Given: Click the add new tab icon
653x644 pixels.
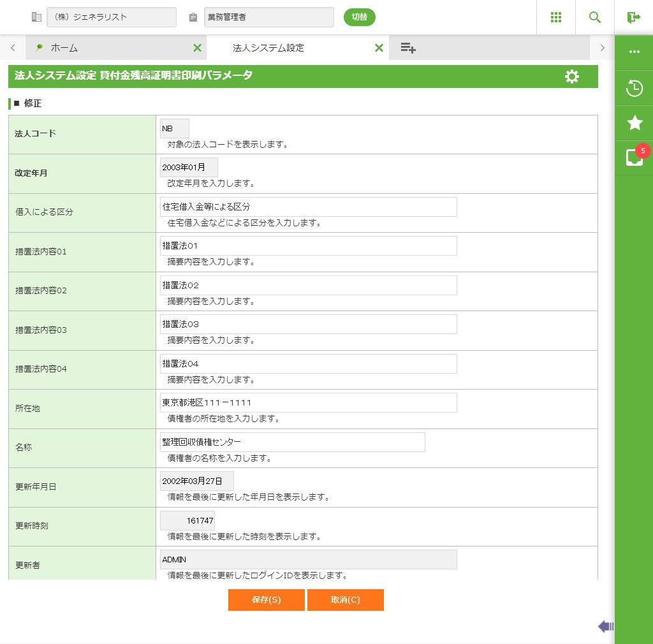Looking at the screenshot, I should (408, 48).
